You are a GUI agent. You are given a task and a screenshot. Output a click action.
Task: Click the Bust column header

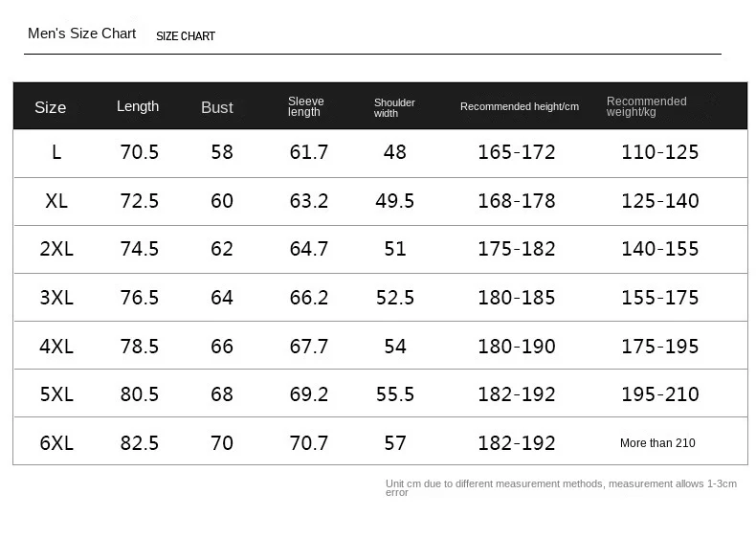[x=217, y=107]
